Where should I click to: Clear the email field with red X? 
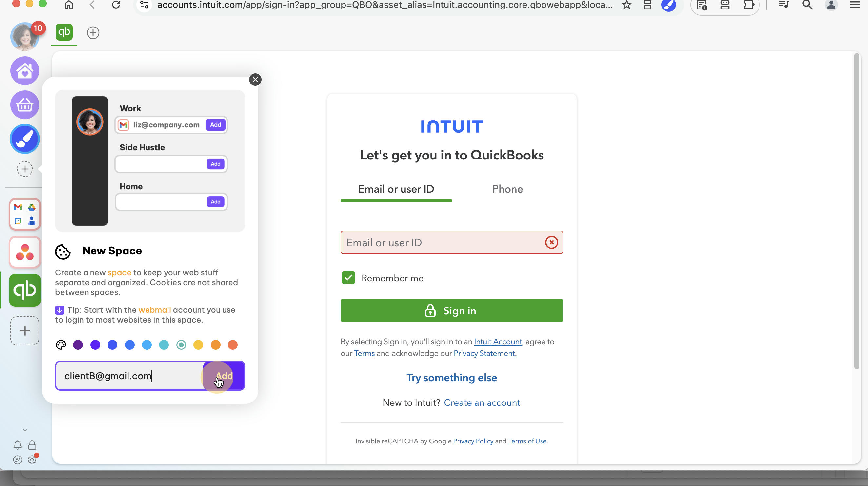pyautogui.click(x=551, y=242)
